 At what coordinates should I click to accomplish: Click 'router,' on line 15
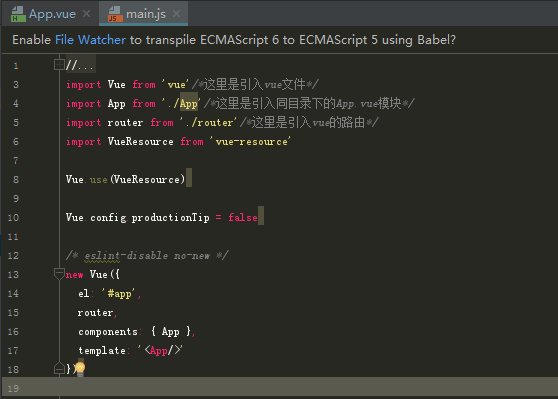pyautogui.click(x=98, y=313)
